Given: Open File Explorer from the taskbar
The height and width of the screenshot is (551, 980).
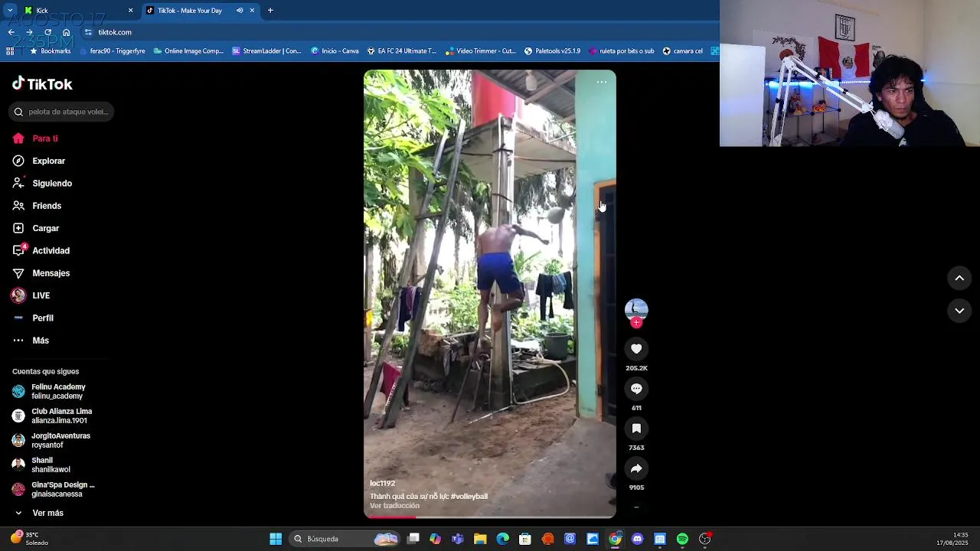Looking at the screenshot, I should (480, 539).
